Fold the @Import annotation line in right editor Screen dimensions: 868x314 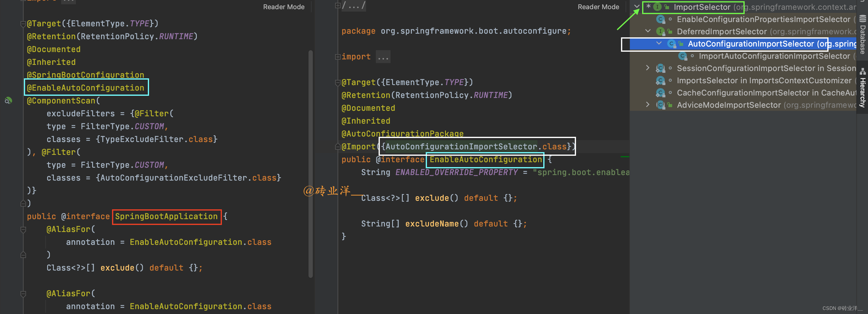point(338,147)
